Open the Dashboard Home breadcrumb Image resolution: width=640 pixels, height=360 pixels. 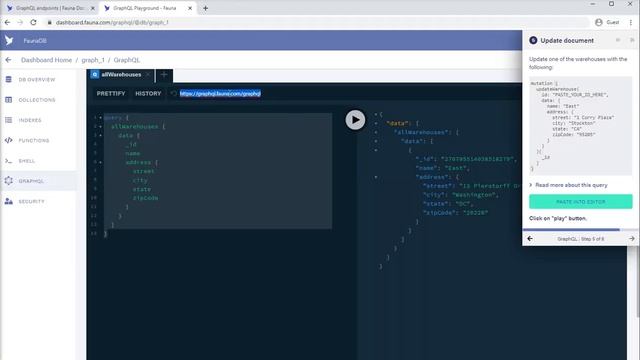(x=47, y=60)
